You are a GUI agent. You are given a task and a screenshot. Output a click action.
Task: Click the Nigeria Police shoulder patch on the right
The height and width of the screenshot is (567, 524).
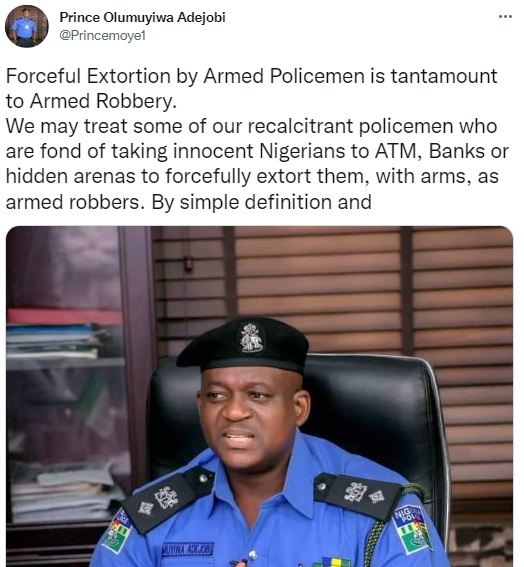point(412,529)
